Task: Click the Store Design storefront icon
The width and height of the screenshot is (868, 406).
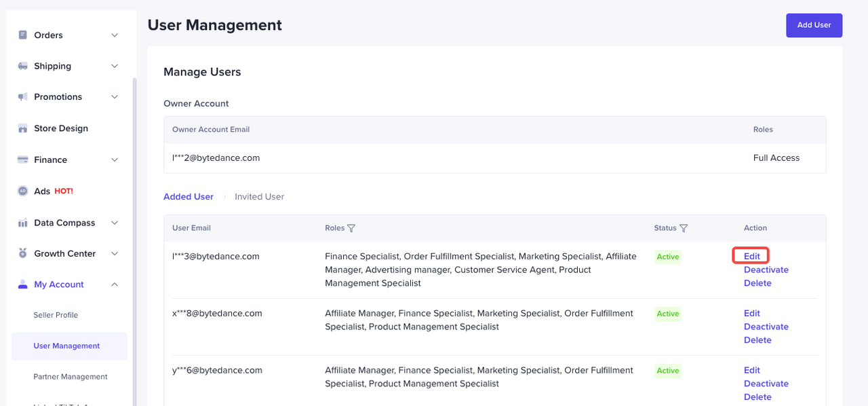Action: [x=23, y=128]
